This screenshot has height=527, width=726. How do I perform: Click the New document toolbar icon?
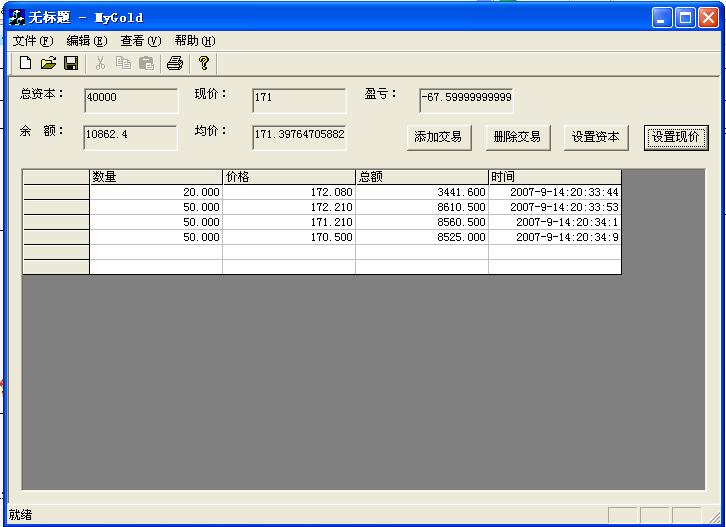pos(26,63)
